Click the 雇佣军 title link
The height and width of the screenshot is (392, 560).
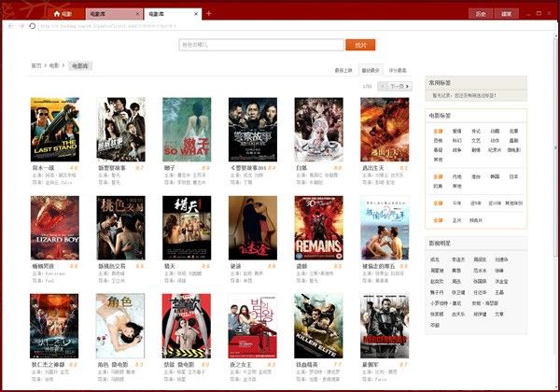click(x=370, y=365)
